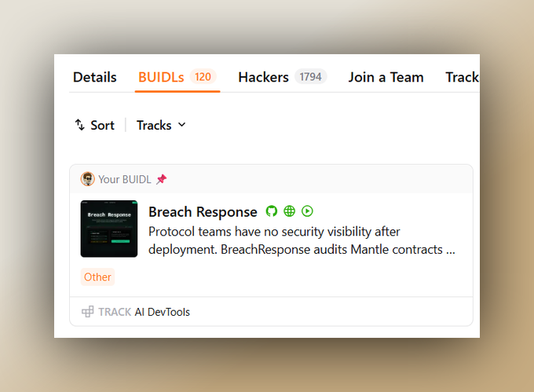Open the Breach Response GitHub repository icon
The height and width of the screenshot is (392, 534).
tap(272, 211)
